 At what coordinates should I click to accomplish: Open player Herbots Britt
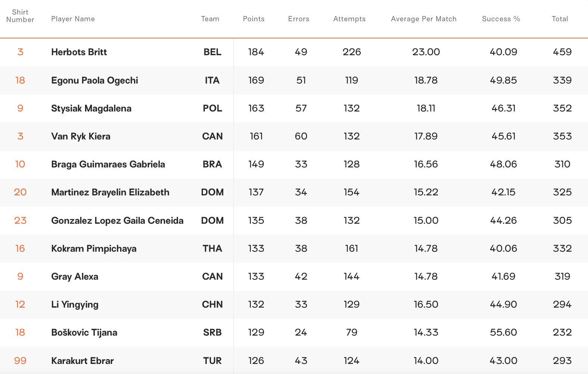[x=79, y=52]
